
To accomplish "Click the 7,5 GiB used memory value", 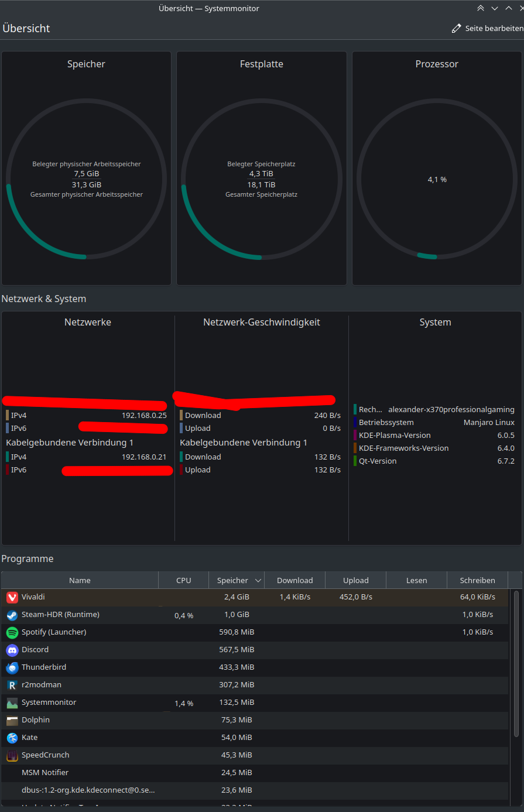I will point(86,173).
